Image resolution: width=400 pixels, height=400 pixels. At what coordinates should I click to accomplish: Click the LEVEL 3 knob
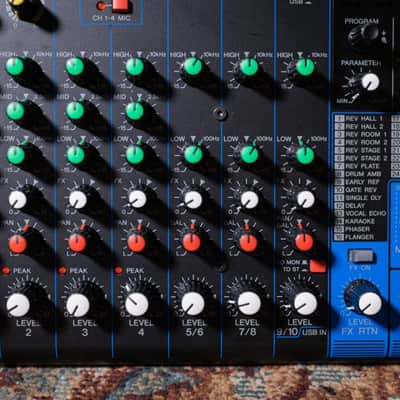point(78,305)
